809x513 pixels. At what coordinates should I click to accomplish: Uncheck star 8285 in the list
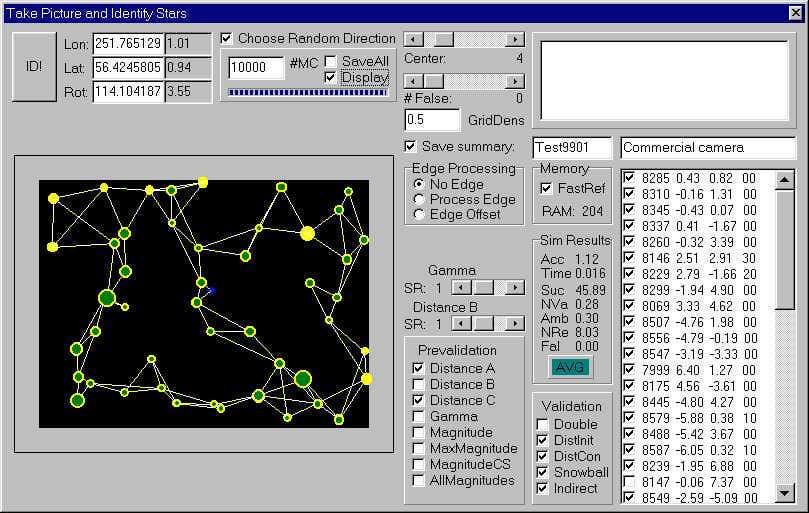click(x=629, y=178)
